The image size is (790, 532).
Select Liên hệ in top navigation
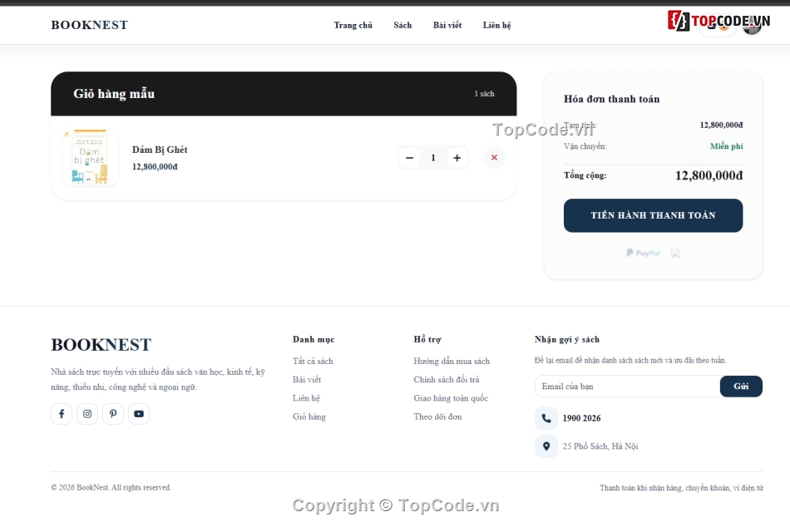[496, 25]
